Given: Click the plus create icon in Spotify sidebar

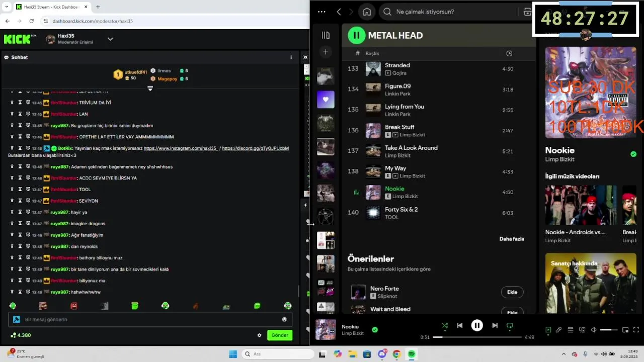Looking at the screenshot, I should click(x=326, y=52).
